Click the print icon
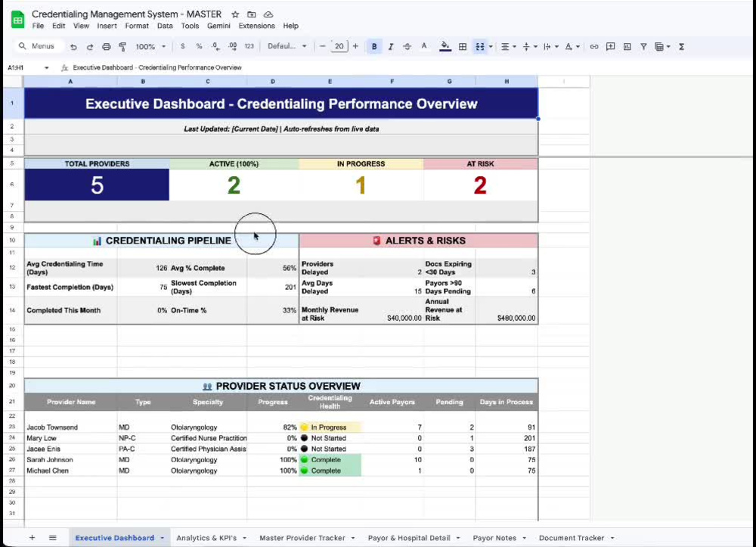This screenshot has width=756, height=547. point(107,47)
